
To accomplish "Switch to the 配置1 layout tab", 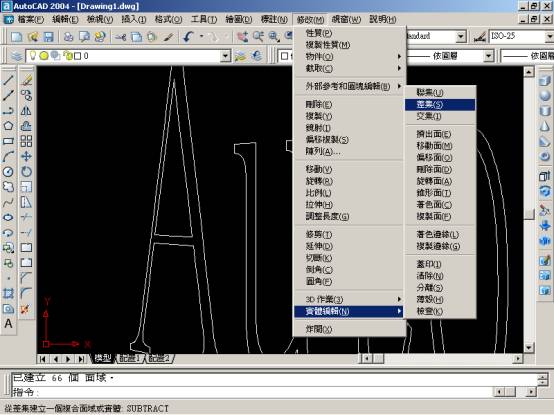I will tap(130, 358).
